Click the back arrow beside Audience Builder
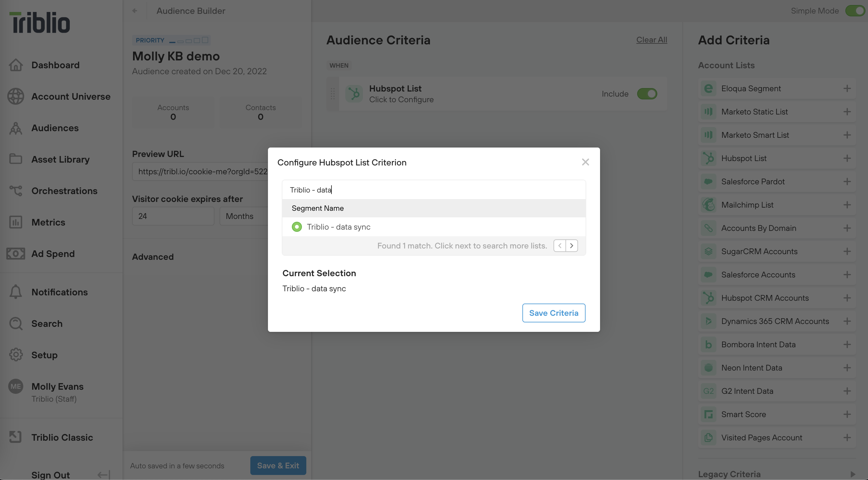 pos(135,11)
